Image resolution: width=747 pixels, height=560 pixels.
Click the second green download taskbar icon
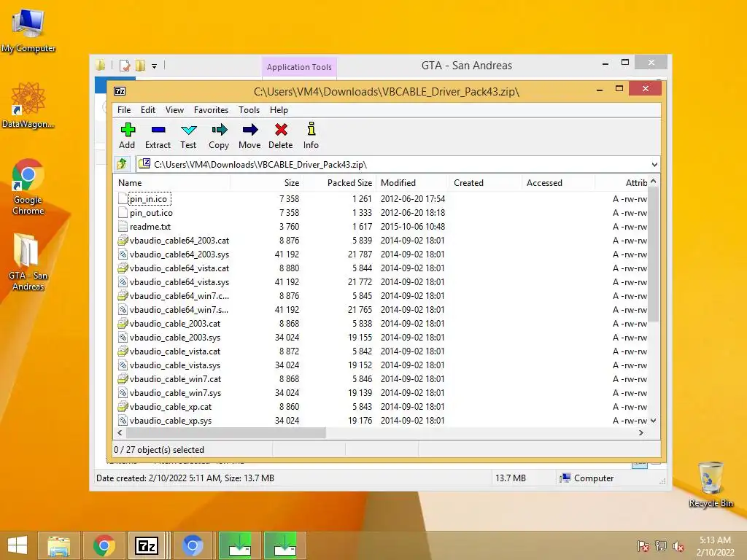tap(285, 545)
